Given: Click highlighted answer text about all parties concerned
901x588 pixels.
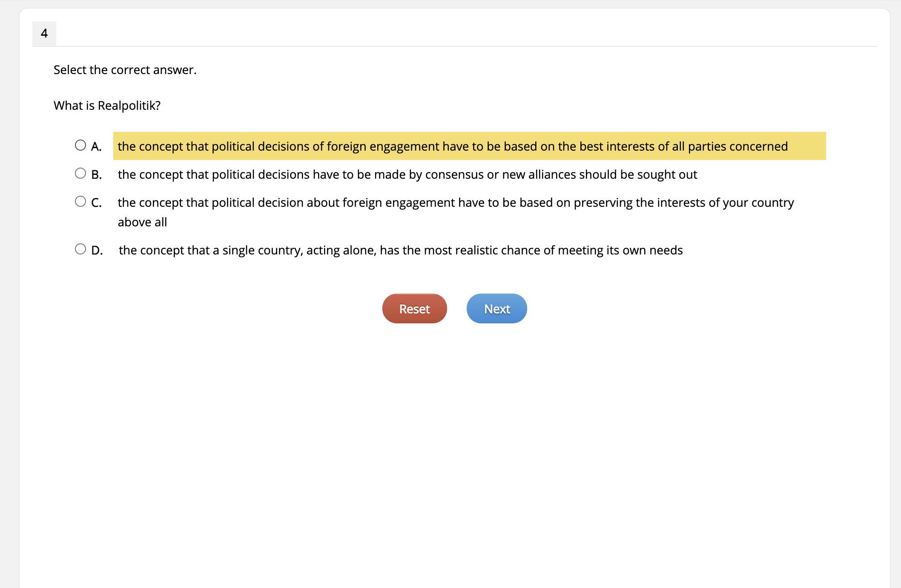Looking at the screenshot, I should (452, 146).
